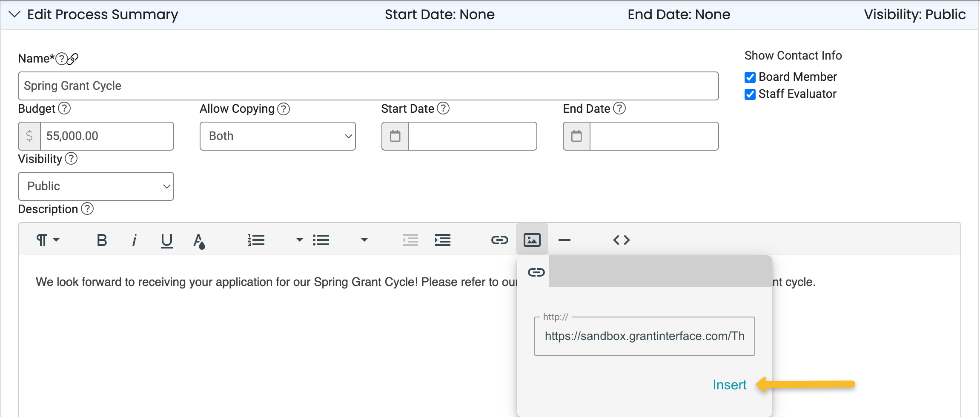Open the unordered list style dropdown arrow
This screenshot has height=417, width=980.
364,240
